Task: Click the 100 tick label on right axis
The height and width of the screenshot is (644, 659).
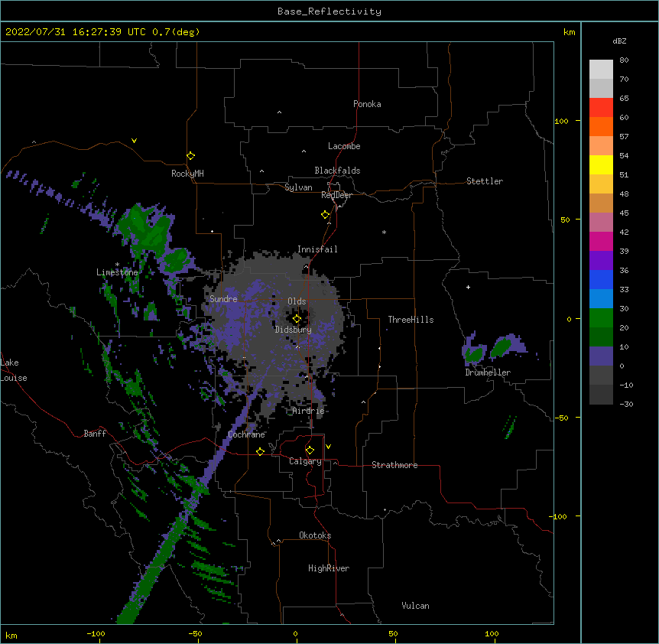Action: [561, 121]
